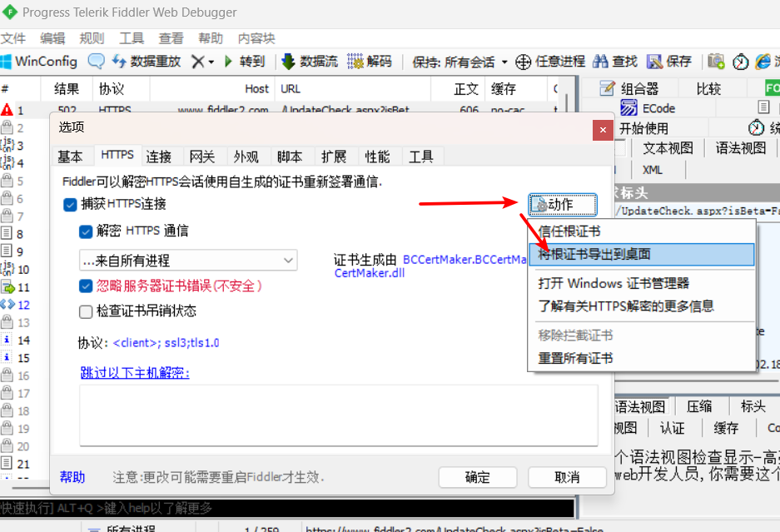Image resolution: width=780 pixels, height=532 pixels.
Task: Open WinConfig from the Fiddler toolbar
Action: point(39,62)
